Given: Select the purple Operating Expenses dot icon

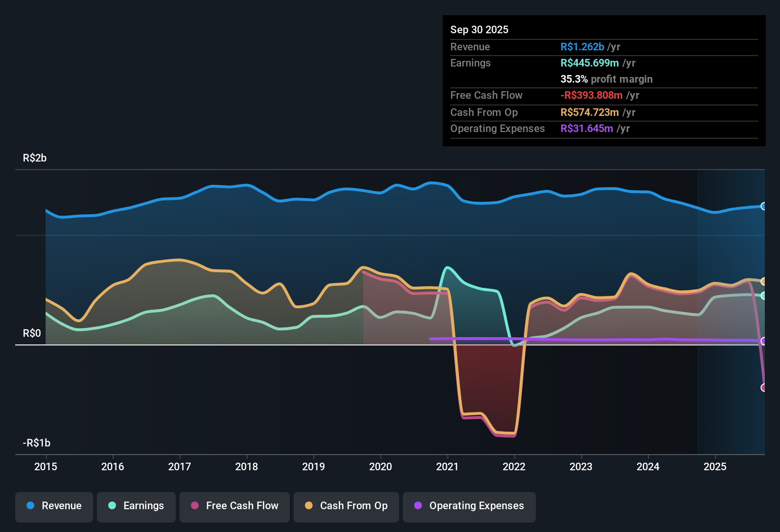Looking at the screenshot, I should pyautogui.click(x=418, y=506).
